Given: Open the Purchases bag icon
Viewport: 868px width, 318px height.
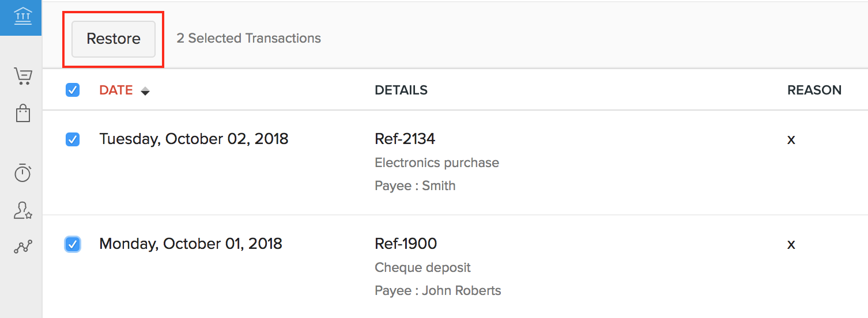Looking at the screenshot, I should 23,113.
